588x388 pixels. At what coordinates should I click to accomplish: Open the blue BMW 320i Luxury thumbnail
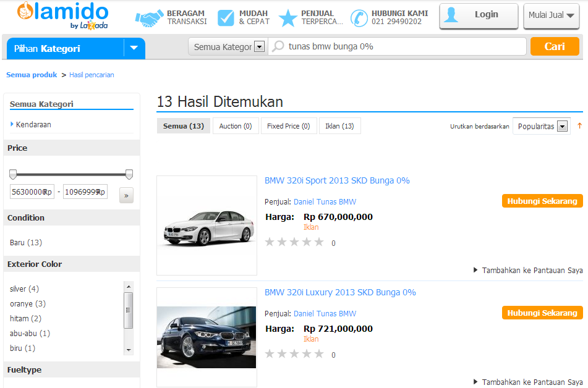click(207, 337)
